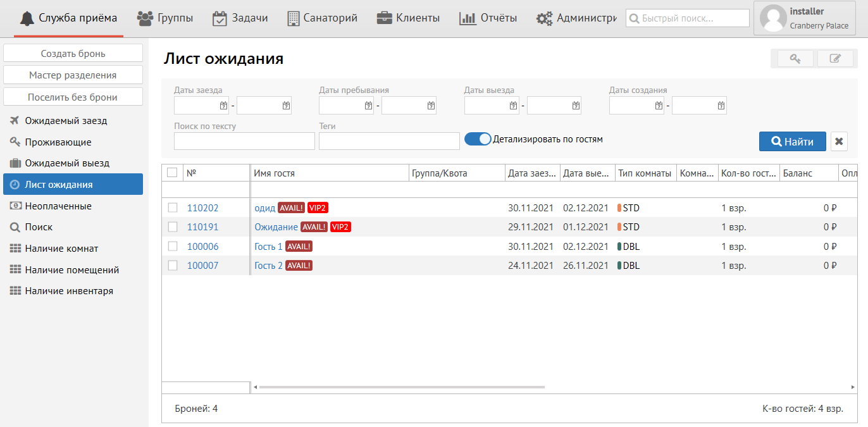Switch to the Отчёты menu

pos(488,18)
